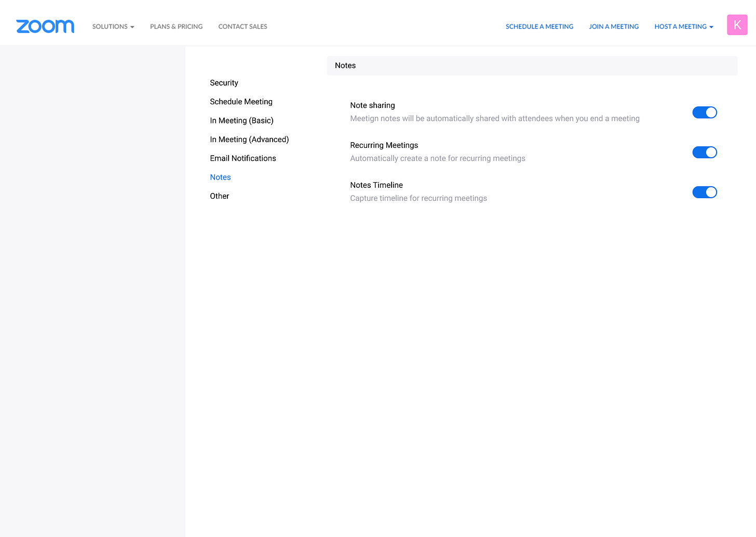Open In Meeting (Advanced) section

pyautogui.click(x=249, y=140)
